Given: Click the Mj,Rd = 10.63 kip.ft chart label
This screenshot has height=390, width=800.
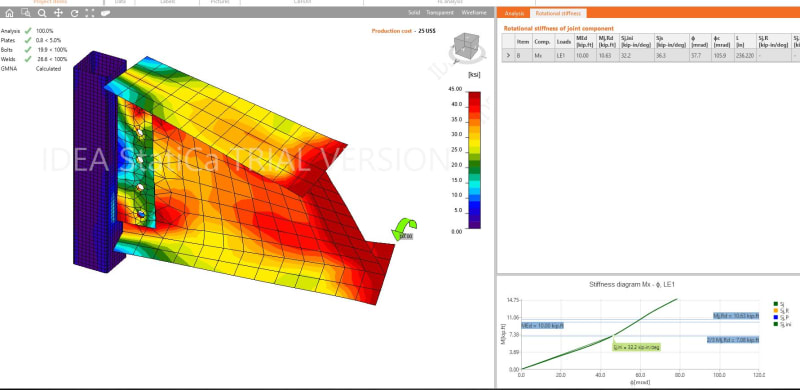Looking at the screenshot, I should [x=736, y=315].
